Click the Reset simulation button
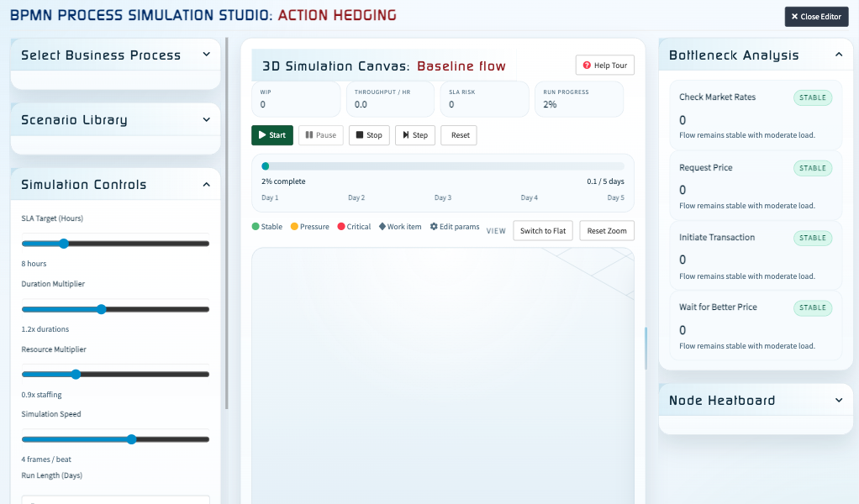 click(x=458, y=134)
